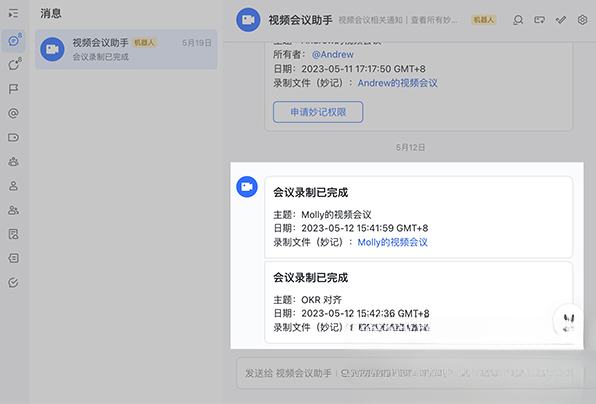
Task: Open the label tag icon in sidebar
Action: pos(13,137)
